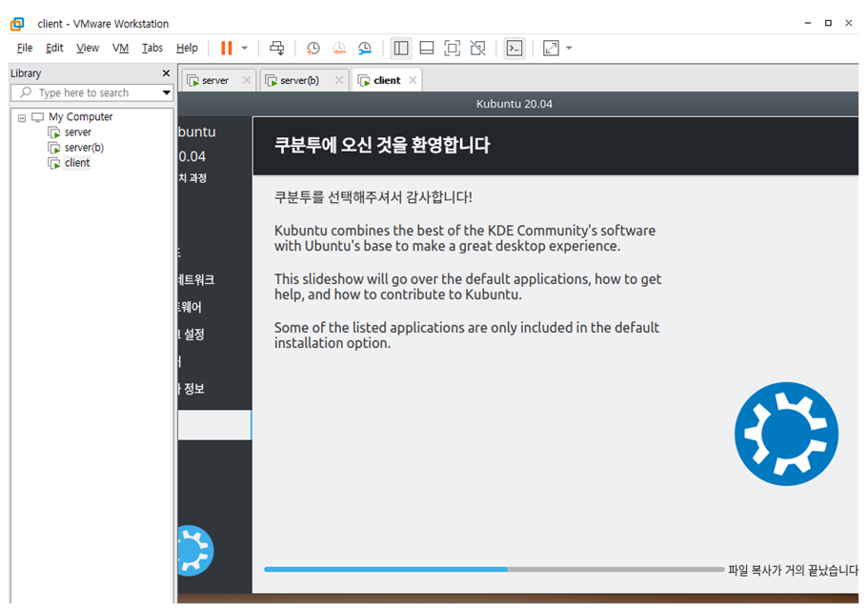The height and width of the screenshot is (610, 868).
Task: Close the Library panel
Action: [x=166, y=73]
